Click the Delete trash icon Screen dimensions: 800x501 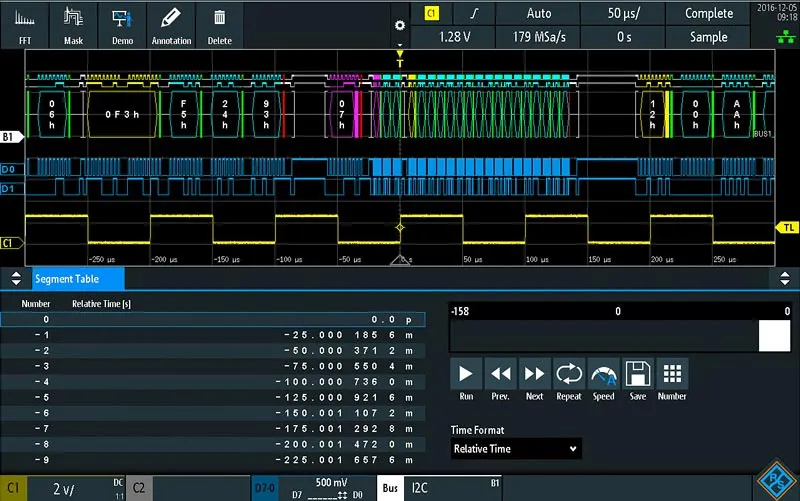[x=219, y=25]
